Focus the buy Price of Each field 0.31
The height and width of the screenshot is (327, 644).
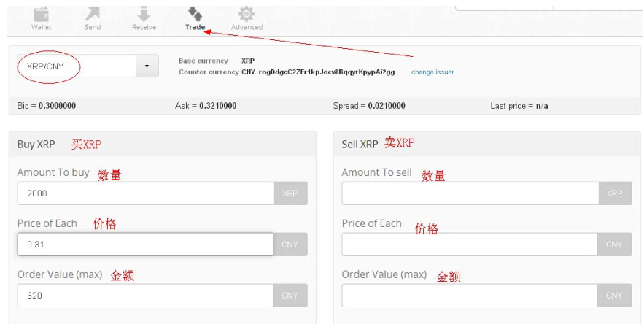[x=145, y=245]
